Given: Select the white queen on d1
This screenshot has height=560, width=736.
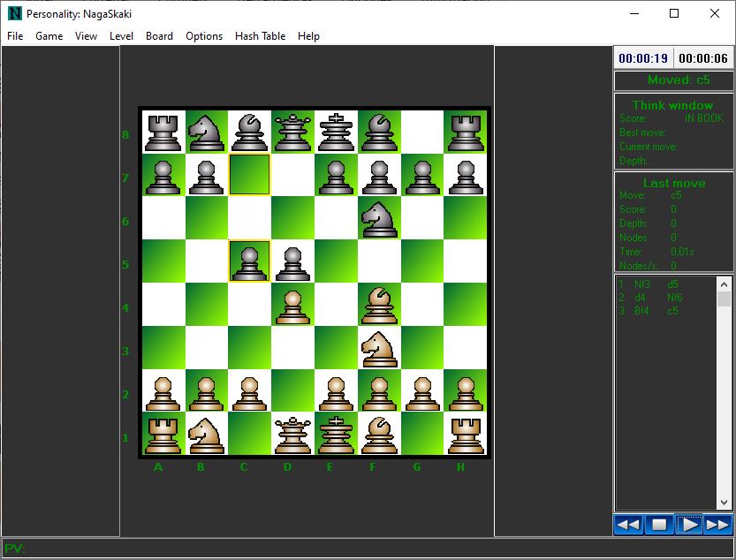Looking at the screenshot, I should click(293, 435).
